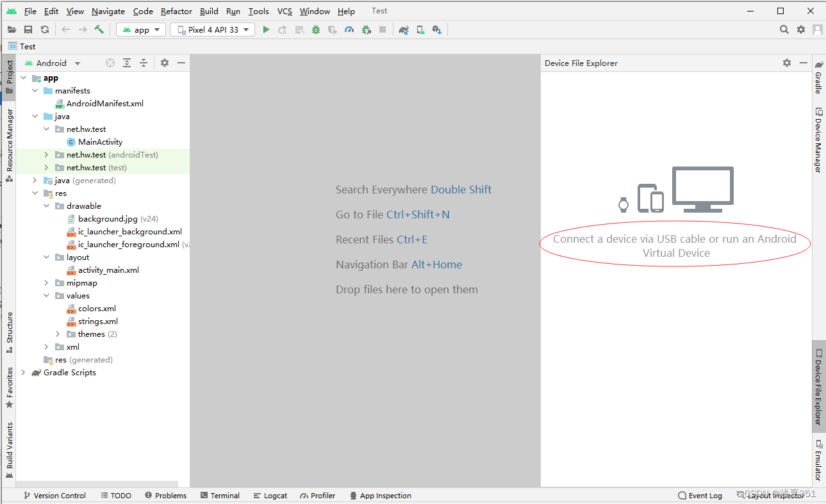The image size is (826, 504).
Task: Navigate back arrow in toolbar
Action: [x=66, y=29]
